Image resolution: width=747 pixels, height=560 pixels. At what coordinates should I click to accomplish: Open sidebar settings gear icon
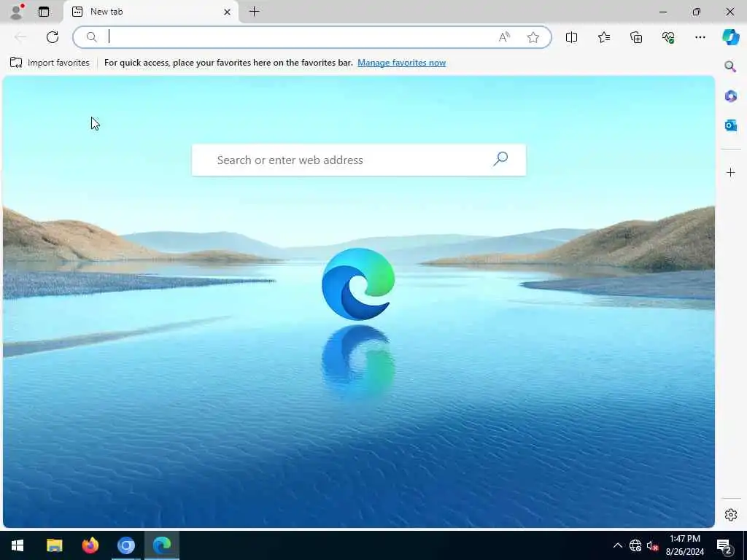pos(731,515)
